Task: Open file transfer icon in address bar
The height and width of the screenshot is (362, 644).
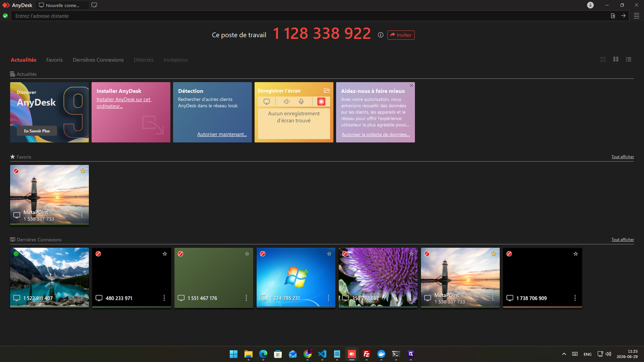Action: tap(613, 16)
